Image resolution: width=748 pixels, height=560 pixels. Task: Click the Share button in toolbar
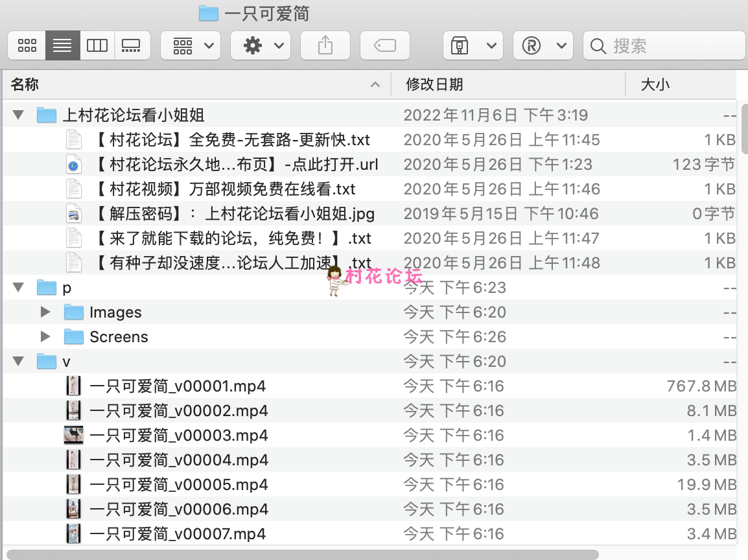tap(325, 46)
